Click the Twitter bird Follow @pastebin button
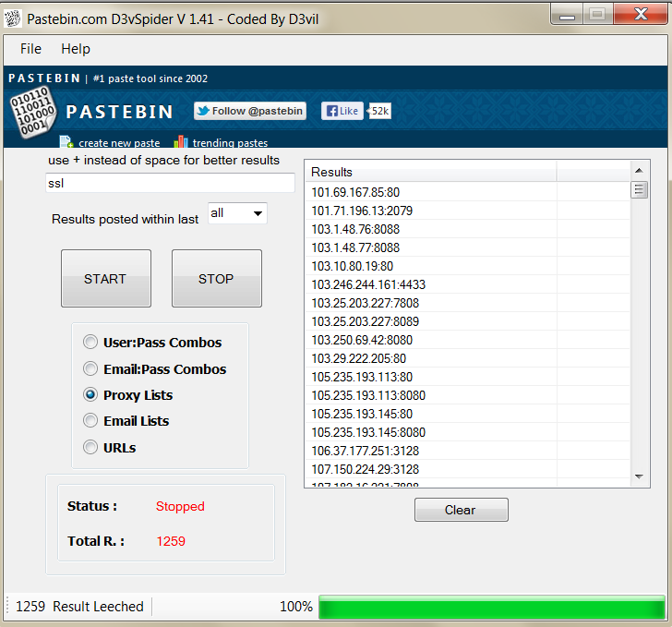Image resolution: width=672 pixels, height=627 pixels. (250, 111)
